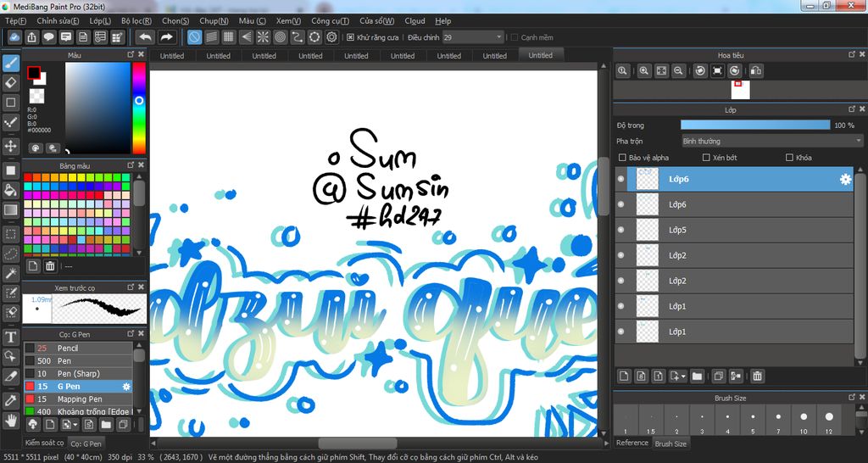
Task: Delete palette color with trash icon
Action: click(50, 266)
